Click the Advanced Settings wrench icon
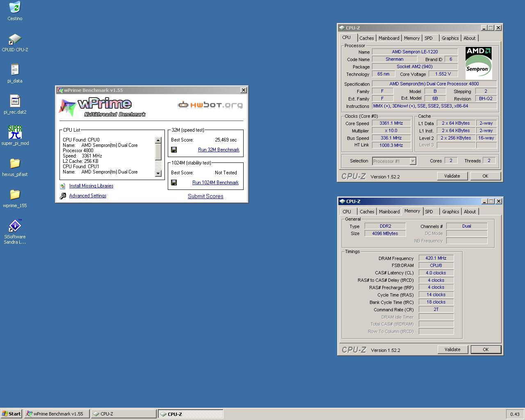The width and height of the screenshot is (525, 420). pos(63,196)
